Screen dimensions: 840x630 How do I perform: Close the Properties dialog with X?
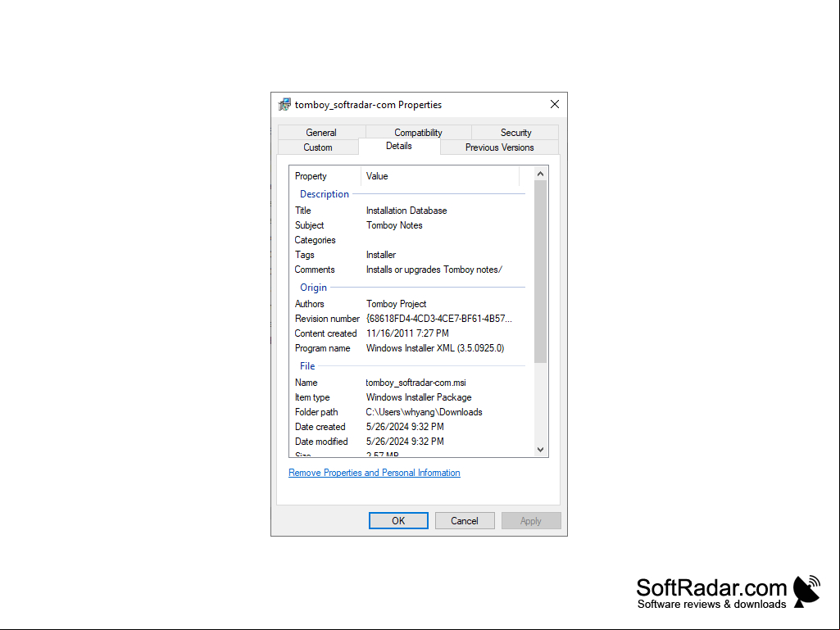555,105
